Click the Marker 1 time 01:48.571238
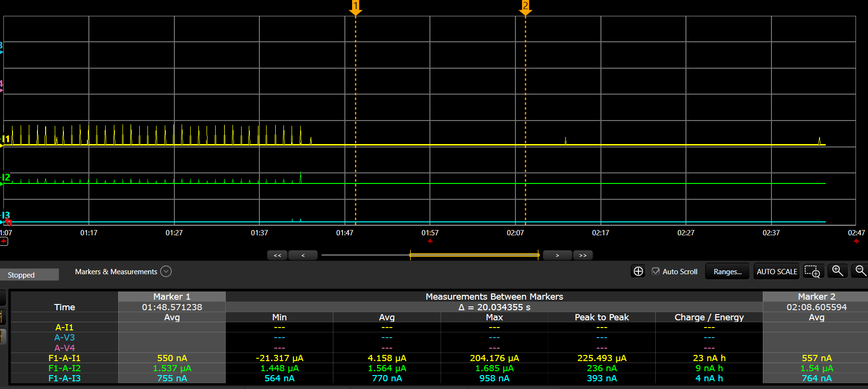868x389 pixels. [172, 307]
